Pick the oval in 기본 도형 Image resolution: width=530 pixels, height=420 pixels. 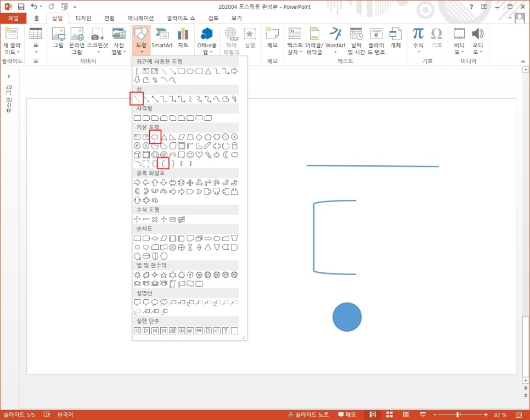coord(155,137)
